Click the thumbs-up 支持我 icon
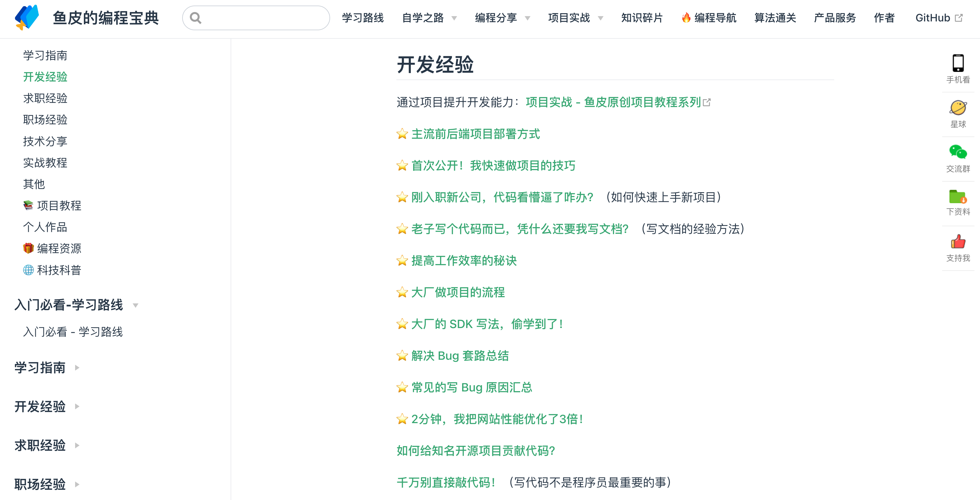The image size is (980, 500). coord(958,241)
